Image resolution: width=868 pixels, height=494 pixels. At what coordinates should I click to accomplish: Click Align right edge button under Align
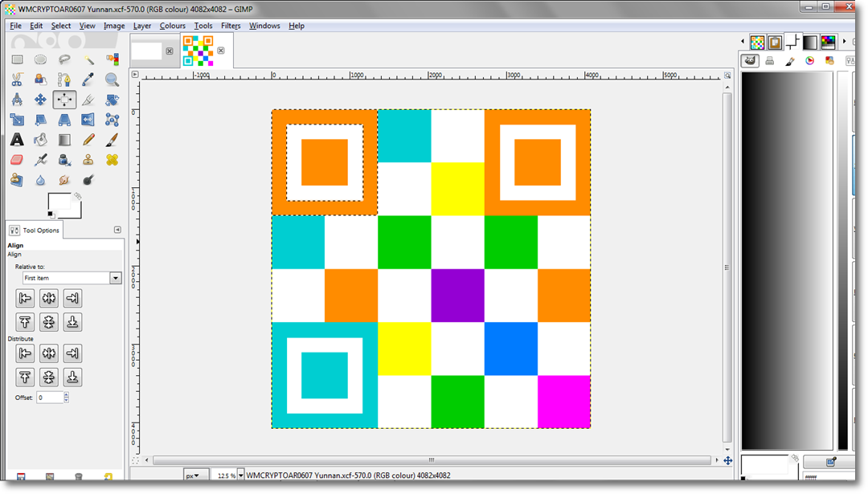coord(72,299)
